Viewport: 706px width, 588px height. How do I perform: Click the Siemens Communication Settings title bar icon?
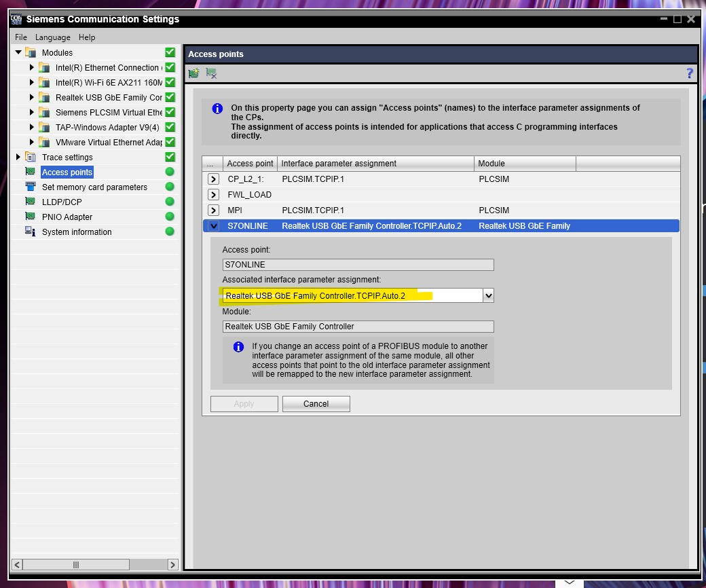coord(17,20)
